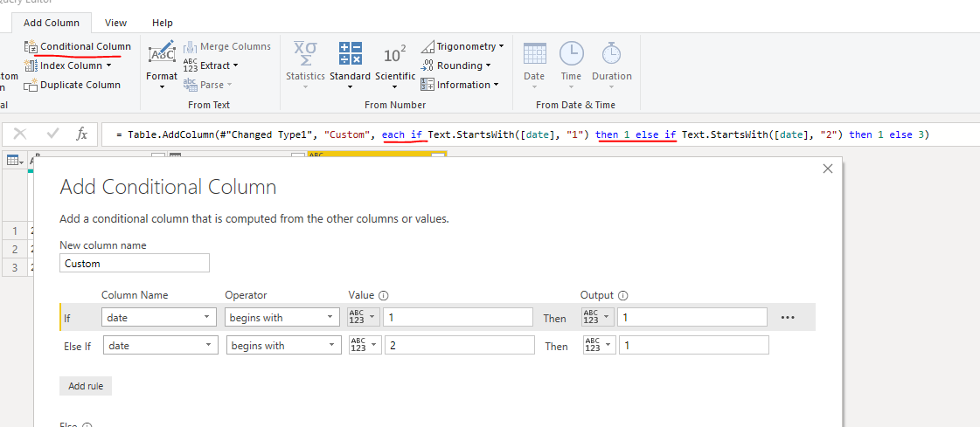
Task: Click the If row Output field
Action: [x=692, y=317]
